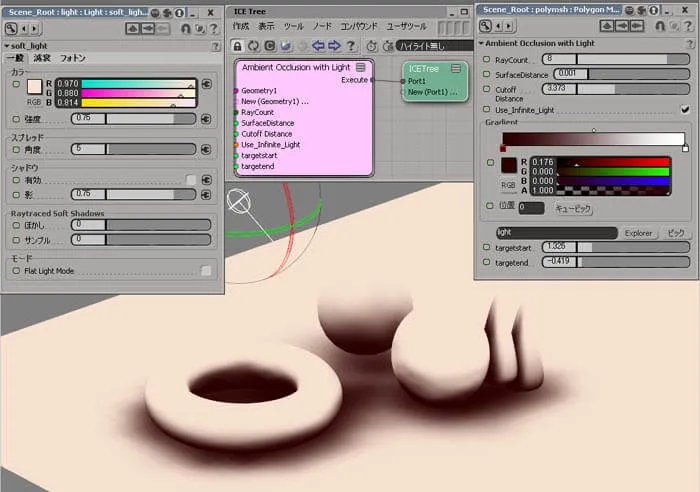Enable the Flat Light Mode checkbox
The height and width of the screenshot is (492, 700).
coord(206,271)
